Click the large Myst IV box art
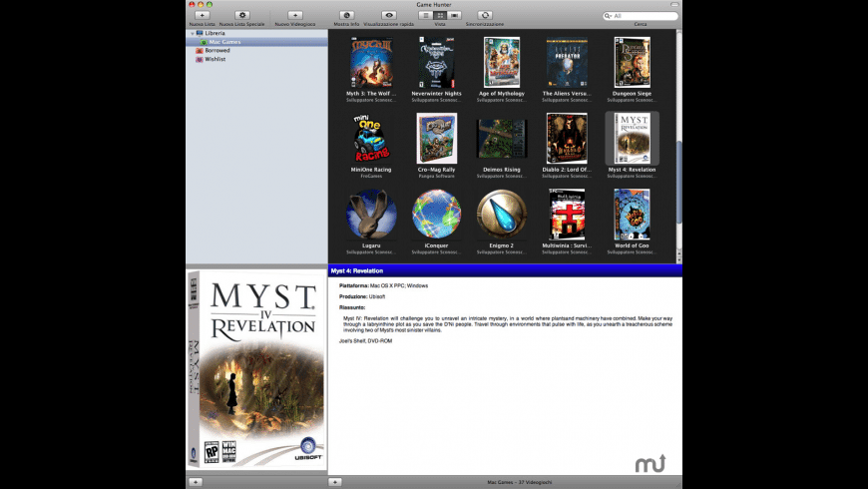This screenshot has width=868, height=489. click(x=256, y=369)
